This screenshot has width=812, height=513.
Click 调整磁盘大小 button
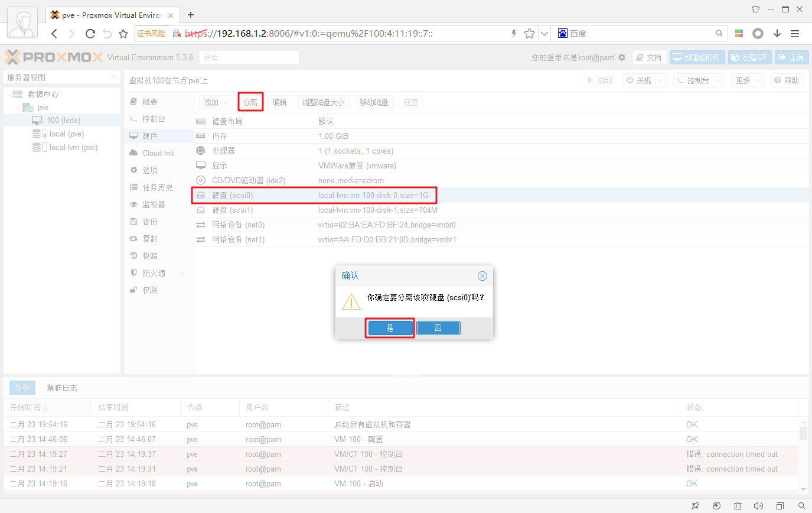323,102
